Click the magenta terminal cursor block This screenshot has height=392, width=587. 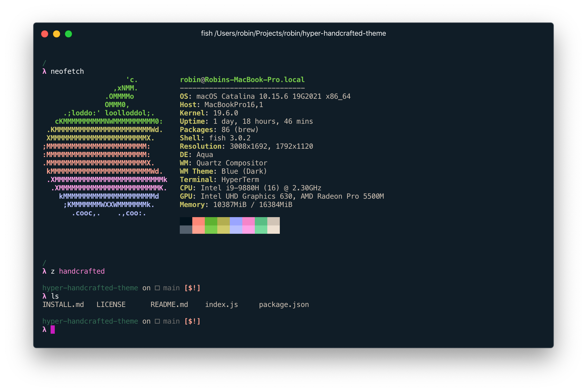click(x=53, y=329)
